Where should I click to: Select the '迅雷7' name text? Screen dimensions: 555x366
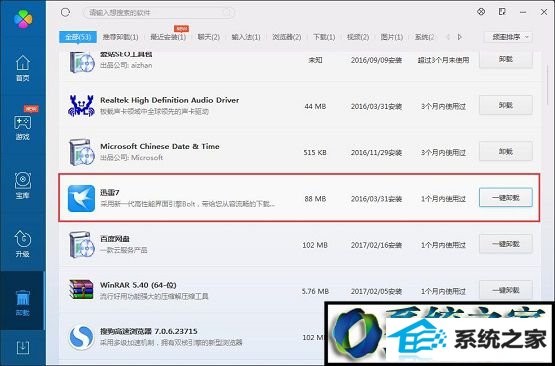point(110,193)
